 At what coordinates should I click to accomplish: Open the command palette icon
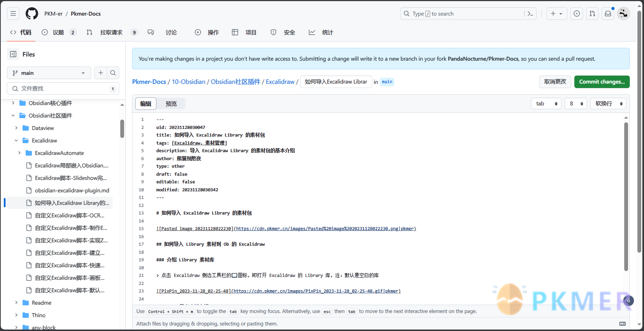[x=530, y=14]
